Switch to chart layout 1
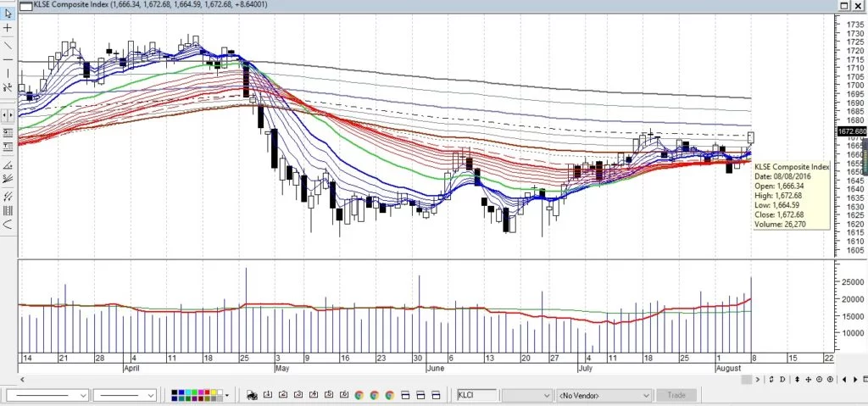This screenshot has width=868, height=406. [x=268, y=395]
